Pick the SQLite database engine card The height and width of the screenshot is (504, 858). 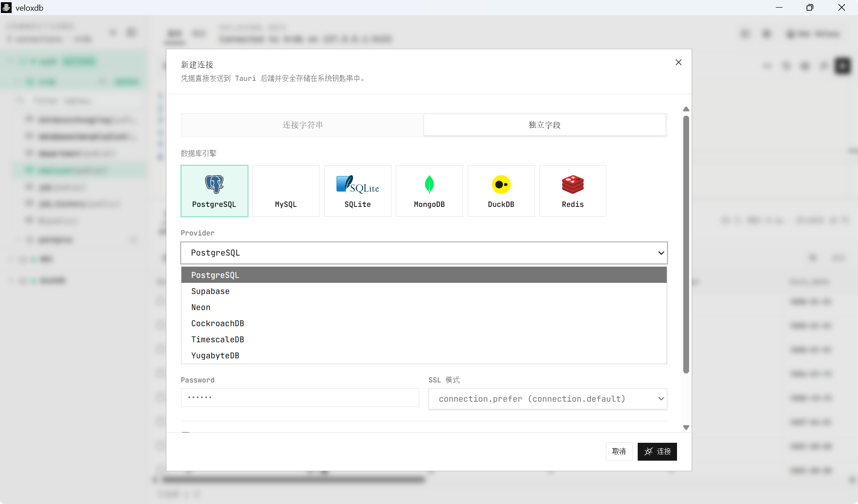click(x=358, y=191)
